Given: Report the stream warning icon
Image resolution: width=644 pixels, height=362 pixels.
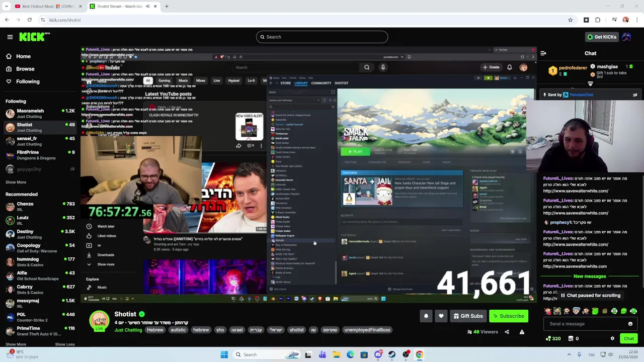Looking at the screenshot, I should tap(522, 332).
